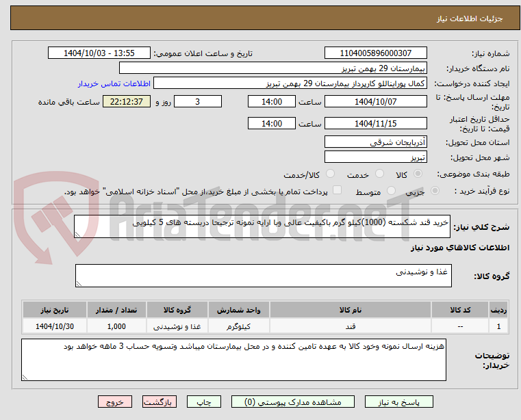Viewport: 521px width, 420px height.
Task: Click the گروه کالا textarea غذا و نوشیدنی
Action: [263, 276]
